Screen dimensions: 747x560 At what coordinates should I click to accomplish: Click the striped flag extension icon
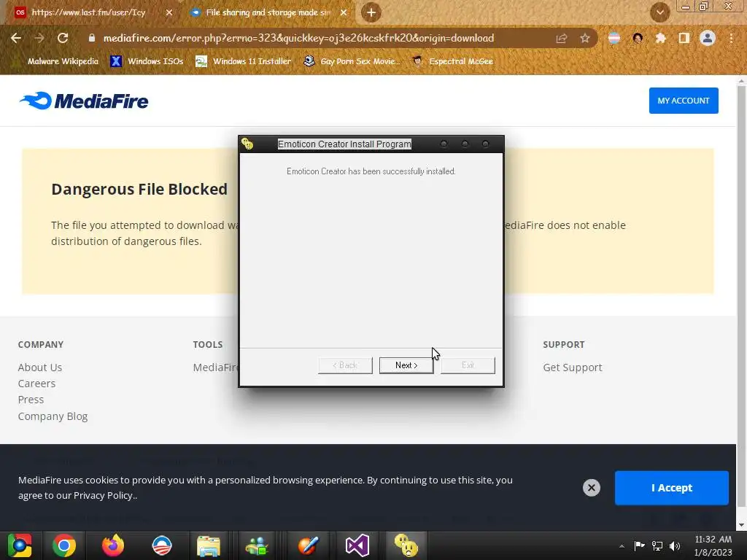pyautogui.click(x=614, y=38)
